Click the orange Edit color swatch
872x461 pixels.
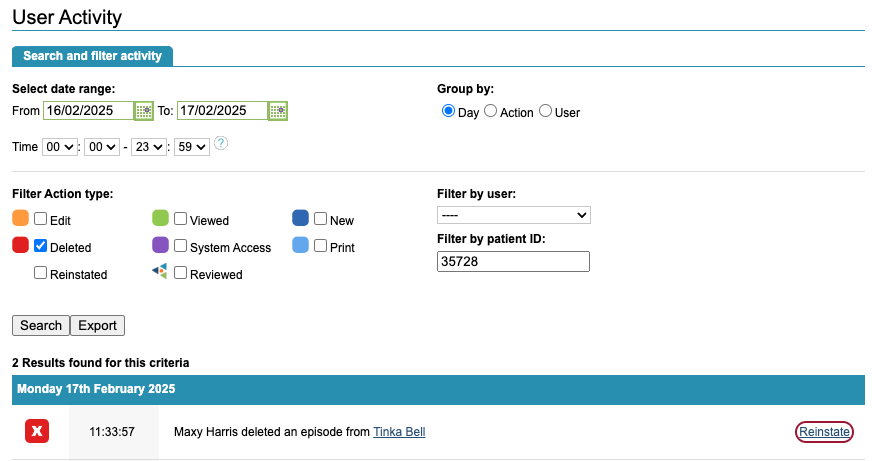[x=21, y=218]
